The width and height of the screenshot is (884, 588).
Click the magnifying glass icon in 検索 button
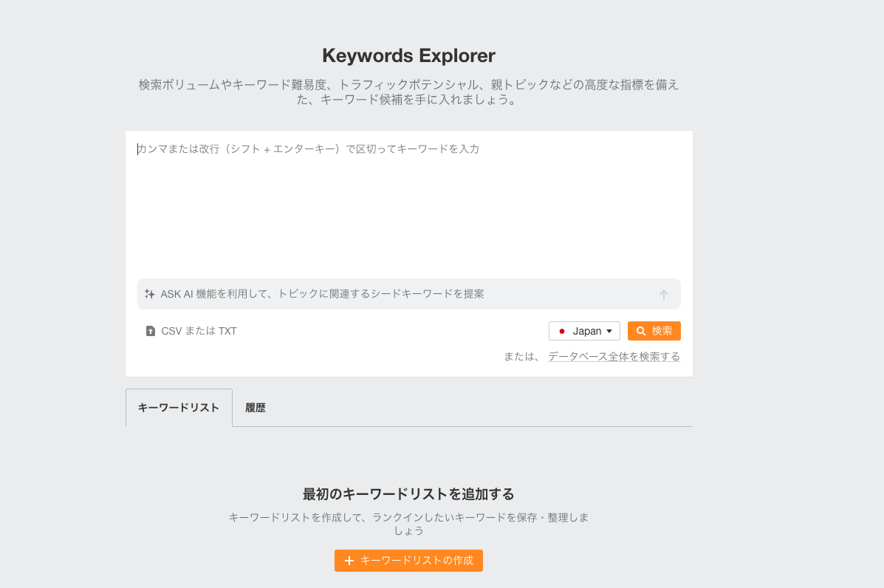641,330
